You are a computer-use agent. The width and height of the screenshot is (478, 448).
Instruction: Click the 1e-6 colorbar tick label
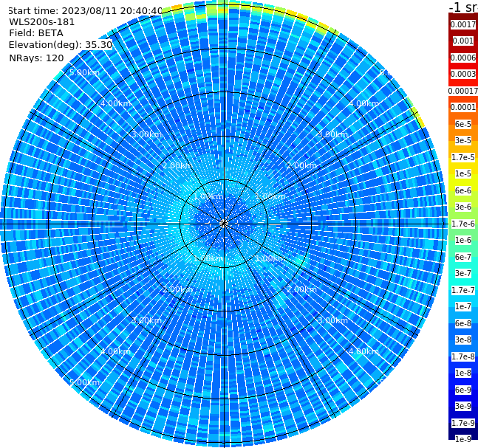(x=463, y=240)
